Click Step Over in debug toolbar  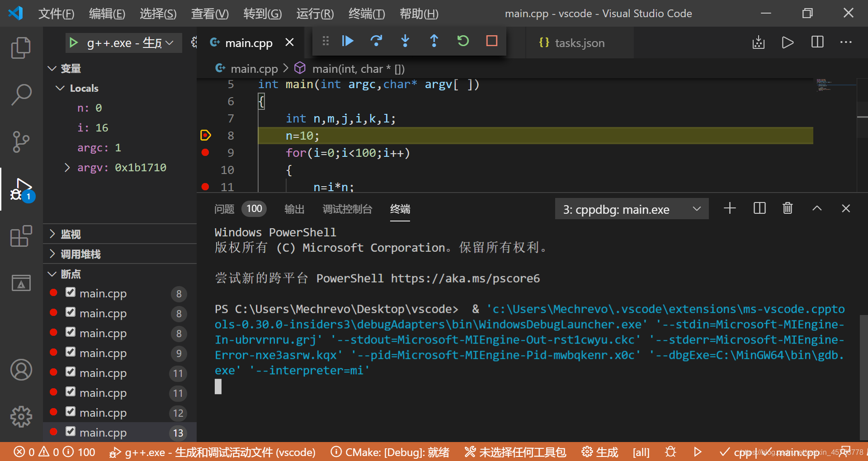[x=376, y=41]
